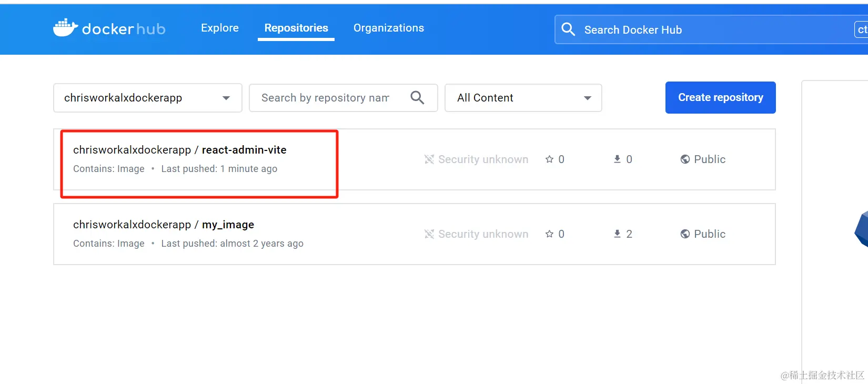Click the Create repository button
This screenshot has width=868, height=384.
pyautogui.click(x=721, y=97)
